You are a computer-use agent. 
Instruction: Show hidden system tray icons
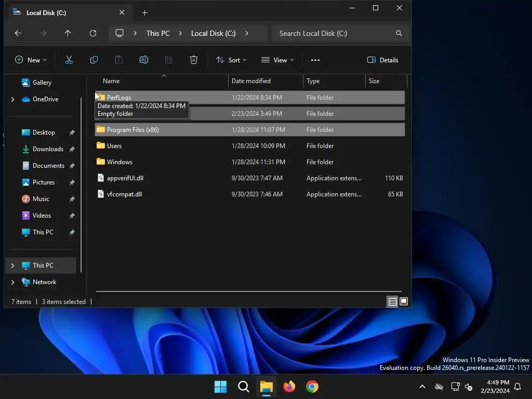tap(422, 387)
